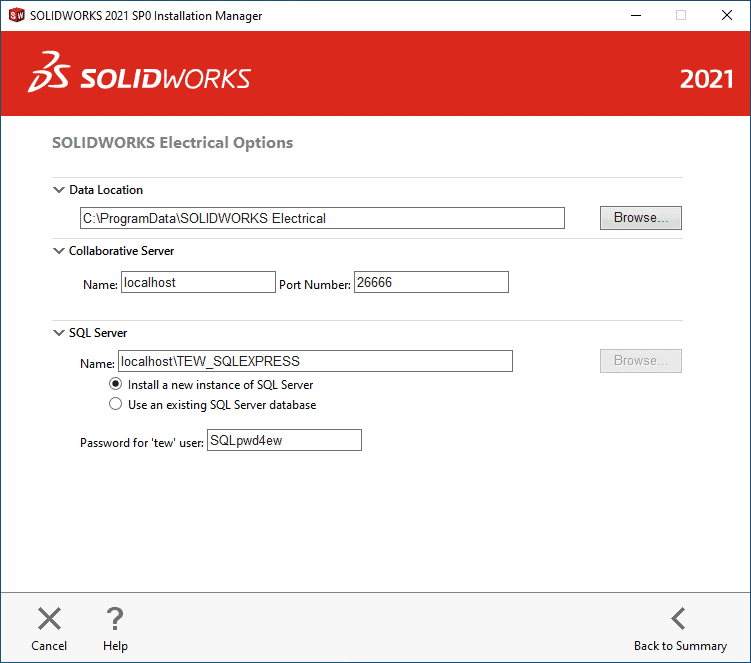Collapse the Data Location section
The image size is (751, 663).
click(x=58, y=190)
